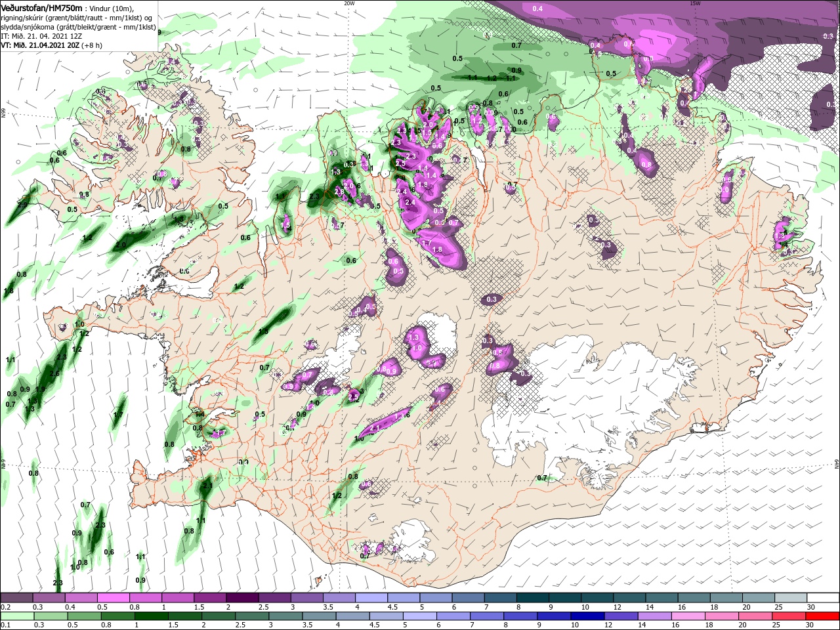Viewport: 840px width, 630px height.
Task: Click the light pink swatch at 16 in the lower legend row
Action: click(x=688, y=617)
